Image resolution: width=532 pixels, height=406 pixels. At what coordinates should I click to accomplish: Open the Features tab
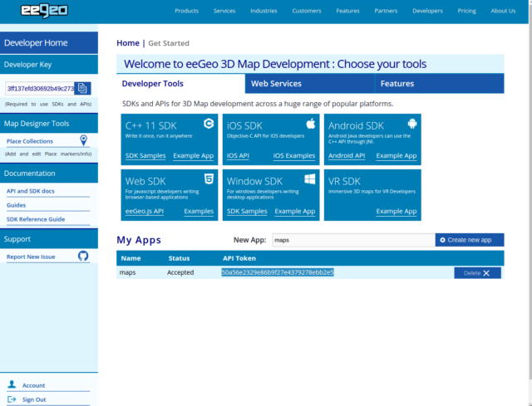(397, 84)
